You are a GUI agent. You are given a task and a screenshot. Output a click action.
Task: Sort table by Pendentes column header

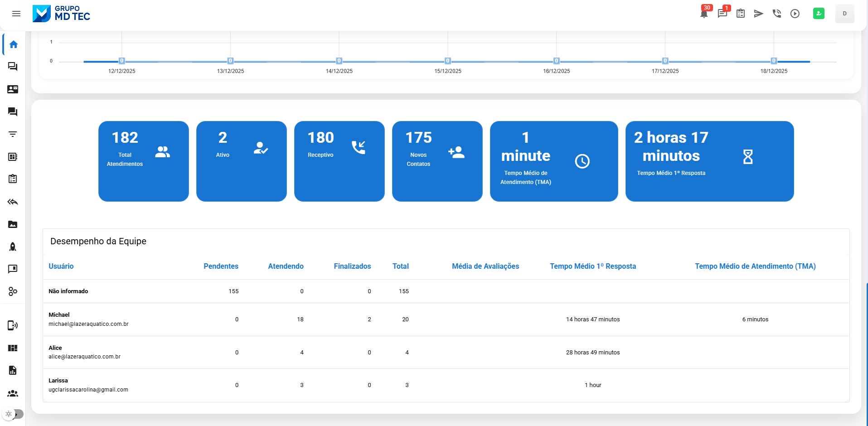[x=221, y=266]
